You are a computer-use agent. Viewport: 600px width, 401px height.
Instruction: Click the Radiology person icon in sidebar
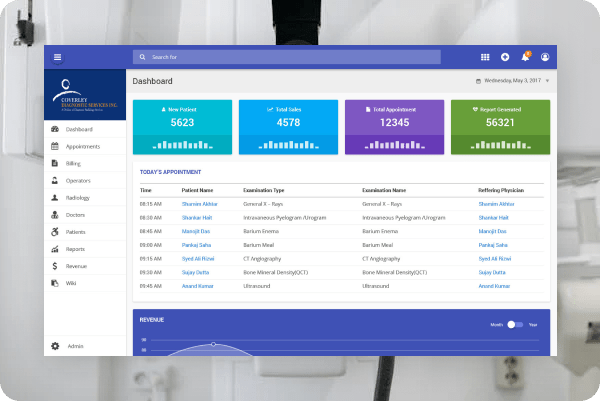click(55, 198)
